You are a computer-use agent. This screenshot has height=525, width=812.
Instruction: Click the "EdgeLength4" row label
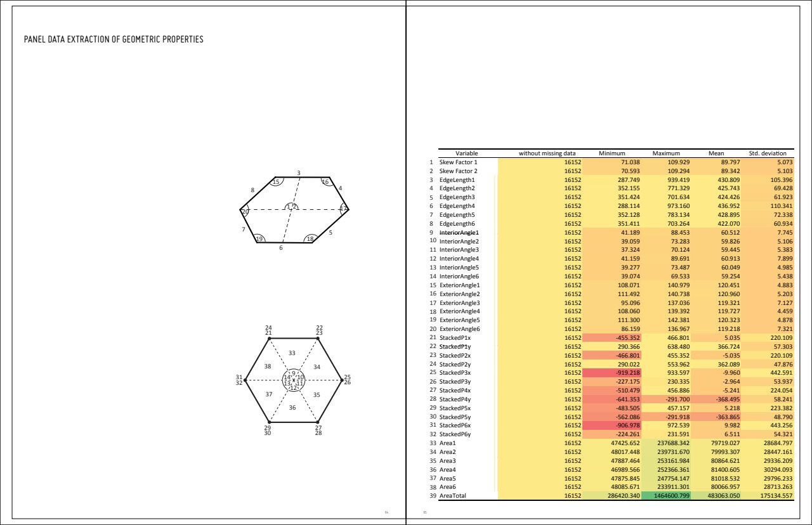tap(457, 206)
